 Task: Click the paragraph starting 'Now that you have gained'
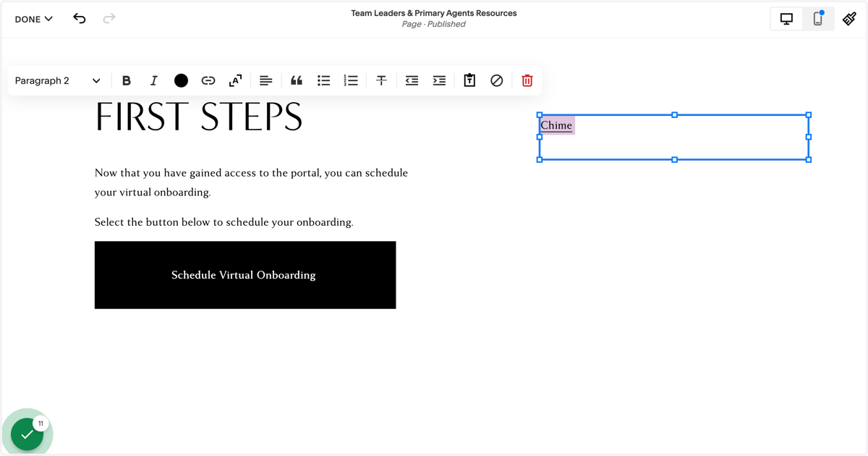pyautogui.click(x=251, y=182)
